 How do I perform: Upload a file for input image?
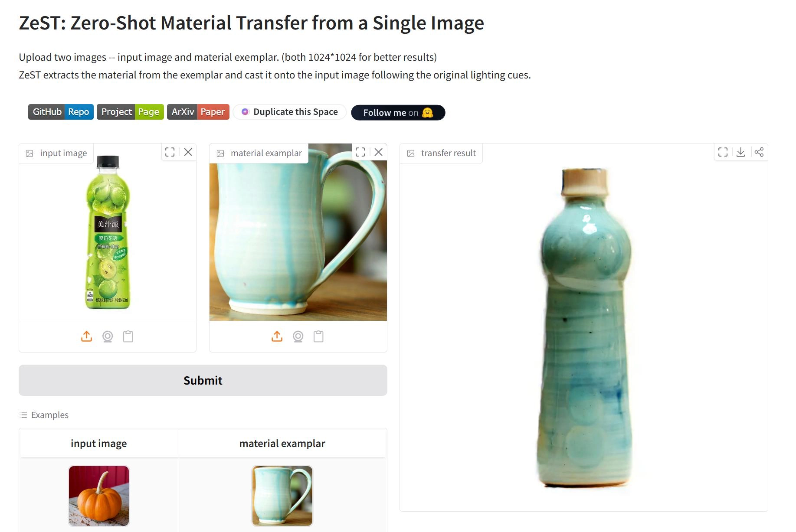[x=87, y=336]
